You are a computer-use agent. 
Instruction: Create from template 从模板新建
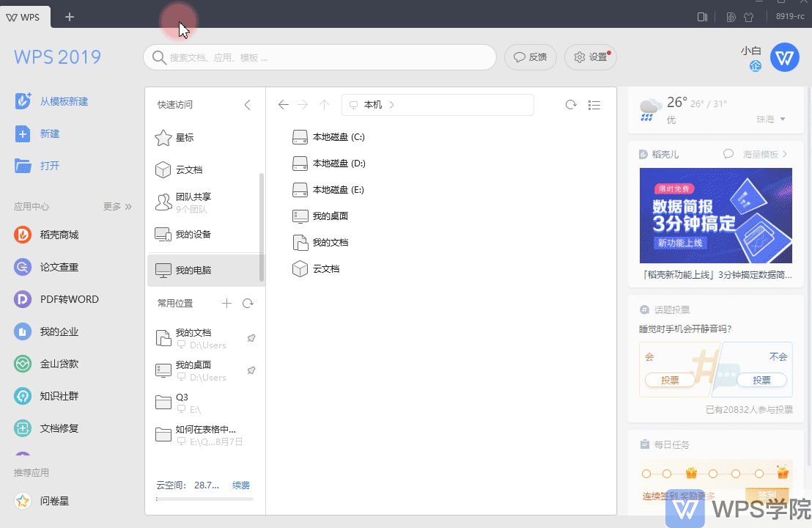[51, 101]
